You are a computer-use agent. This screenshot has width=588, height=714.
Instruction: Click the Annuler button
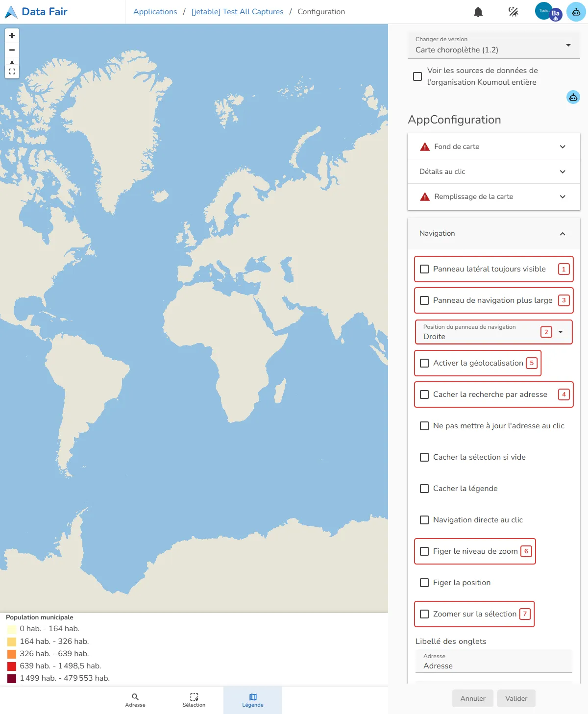[x=473, y=698]
